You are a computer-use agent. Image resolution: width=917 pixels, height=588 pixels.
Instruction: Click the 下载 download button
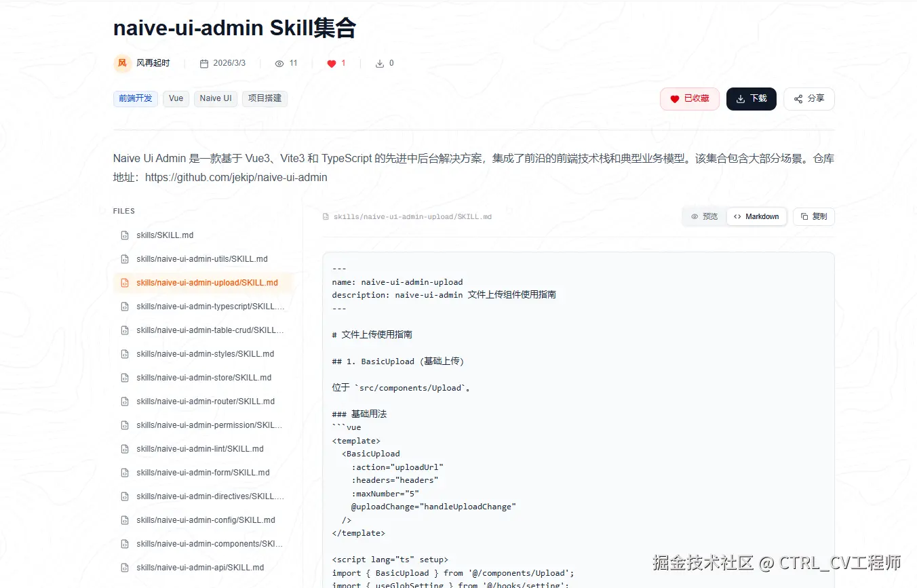(x=752, y=99)
